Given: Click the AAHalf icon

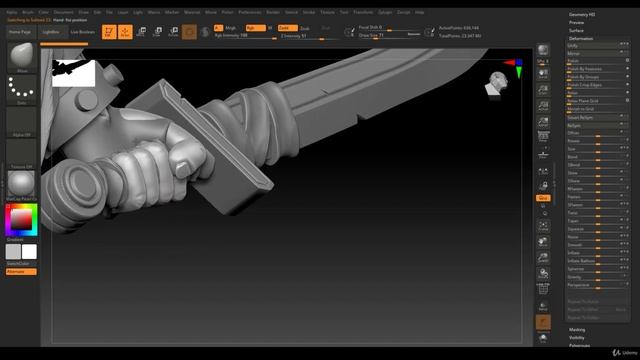Looking at the screenshot, I should (x=543, y=122).
